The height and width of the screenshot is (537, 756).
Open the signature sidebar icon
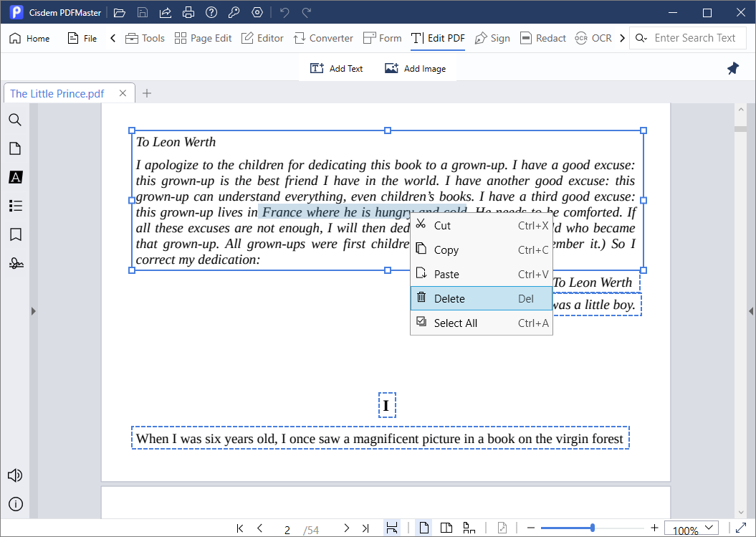coord(16,263)
